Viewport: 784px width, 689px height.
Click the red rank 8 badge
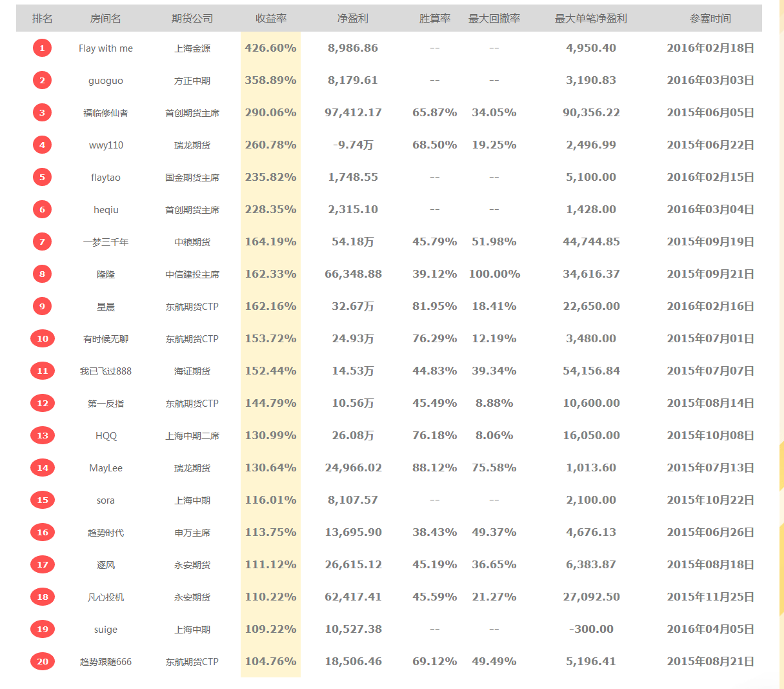click(x=43, y=274)
